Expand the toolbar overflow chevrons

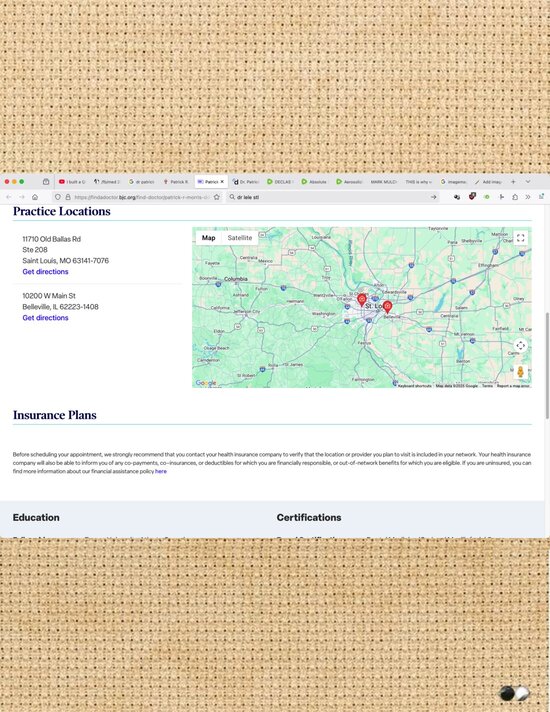pos(528,197)
